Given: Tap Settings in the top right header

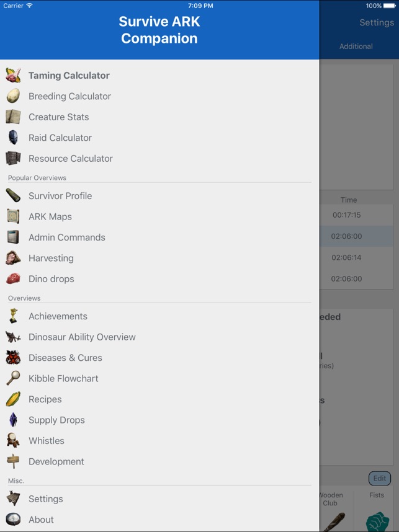Looking at the screenshot, I should 377,22.
